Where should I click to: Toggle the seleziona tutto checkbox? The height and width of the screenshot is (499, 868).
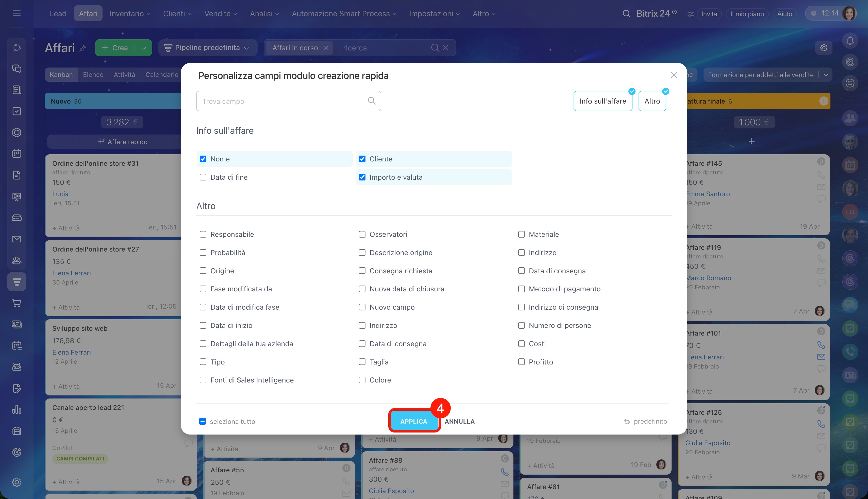(203, 421)
